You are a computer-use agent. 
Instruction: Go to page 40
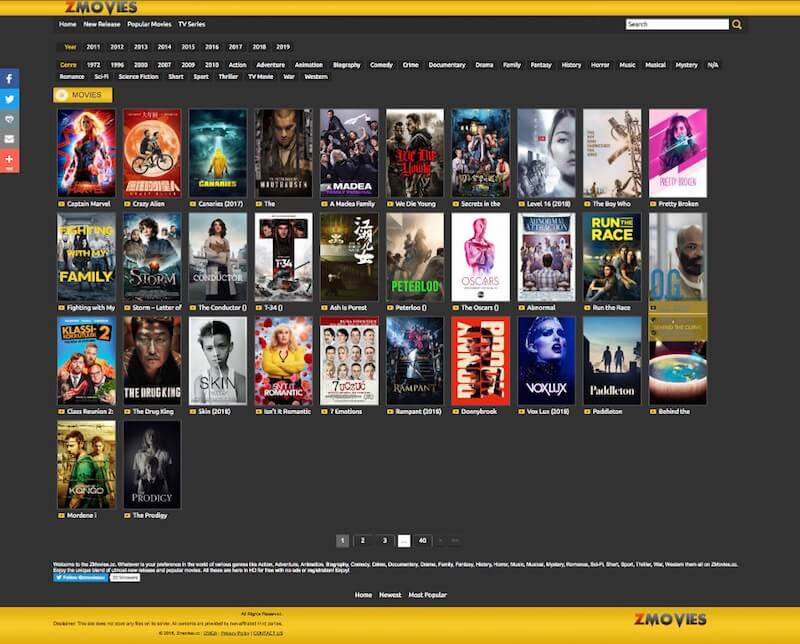(422, 541)
